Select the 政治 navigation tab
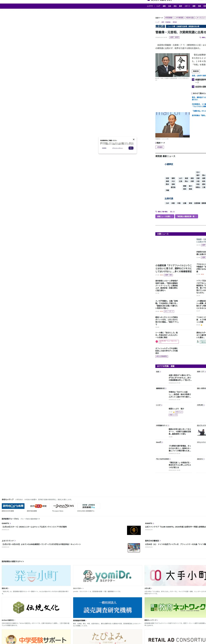Viewport: 206px width, 644px height. [175, 6]
